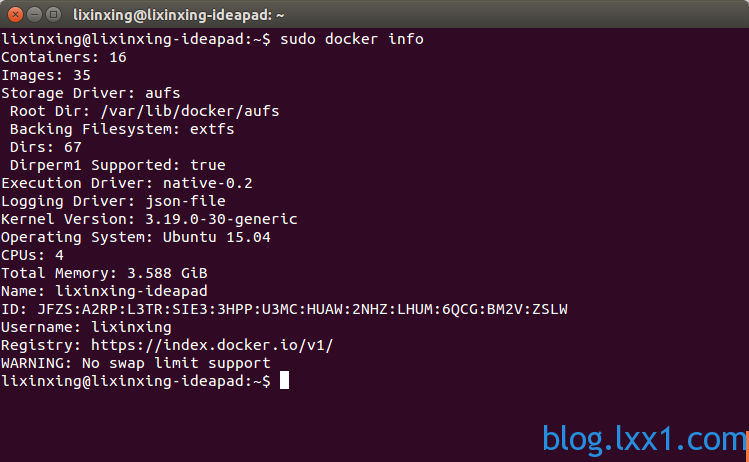Click the Storage Driver: aufs line
The height and width of the screenshot is (462, 749).
coord(91,93)
